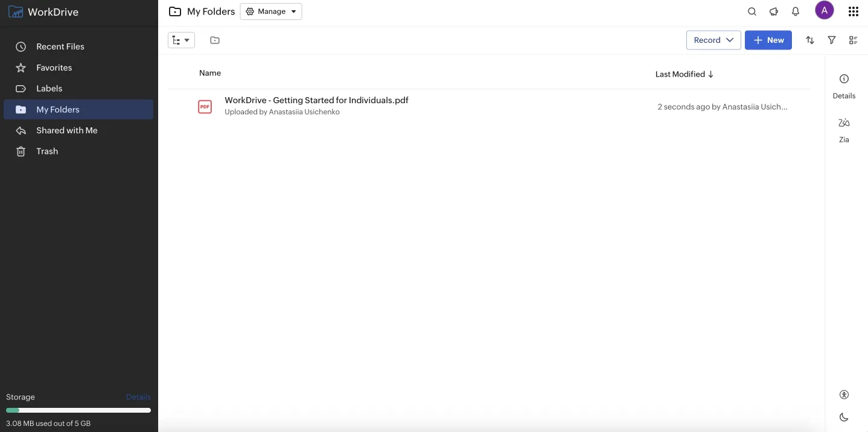Open the Record type dropdown
Screen dimensions: 868x432
pos(713,40)
